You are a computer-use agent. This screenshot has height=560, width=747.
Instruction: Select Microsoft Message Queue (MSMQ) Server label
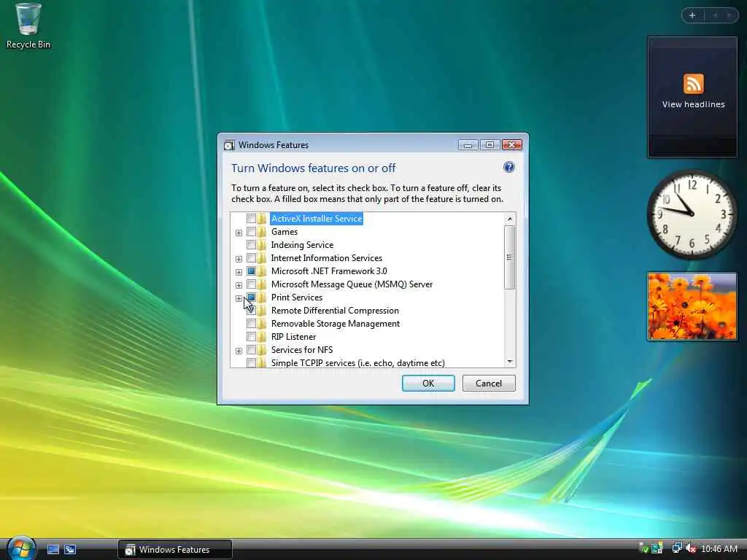tap(352, 284)
